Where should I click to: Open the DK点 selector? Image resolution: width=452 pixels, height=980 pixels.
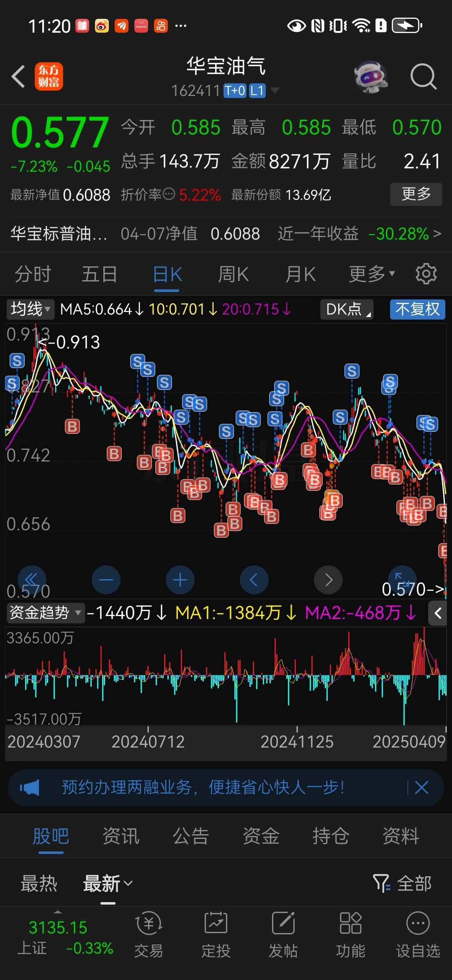(x=347, y=309)
